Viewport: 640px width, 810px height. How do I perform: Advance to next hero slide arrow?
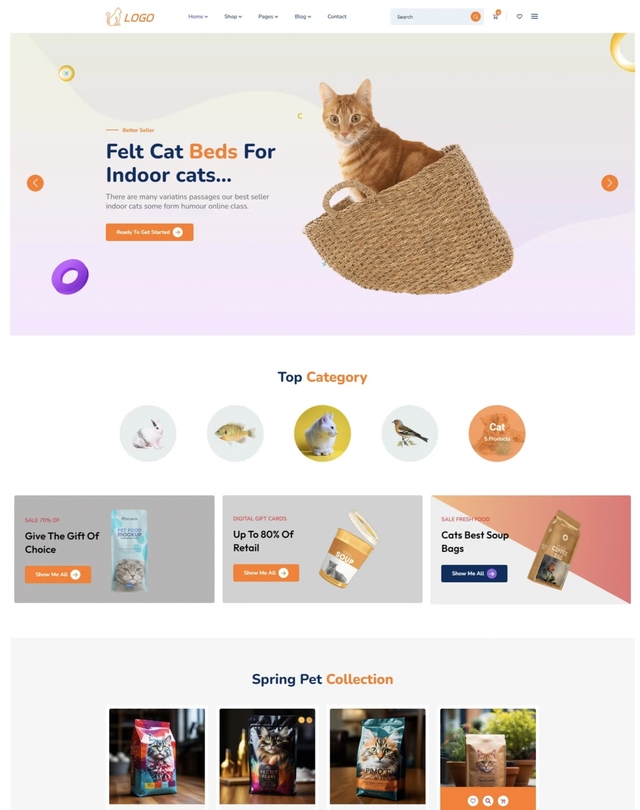point(610,183)
